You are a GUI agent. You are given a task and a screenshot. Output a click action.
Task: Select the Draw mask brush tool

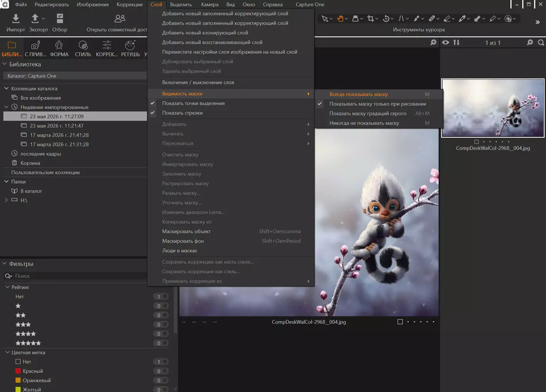[x=416, y=18]
